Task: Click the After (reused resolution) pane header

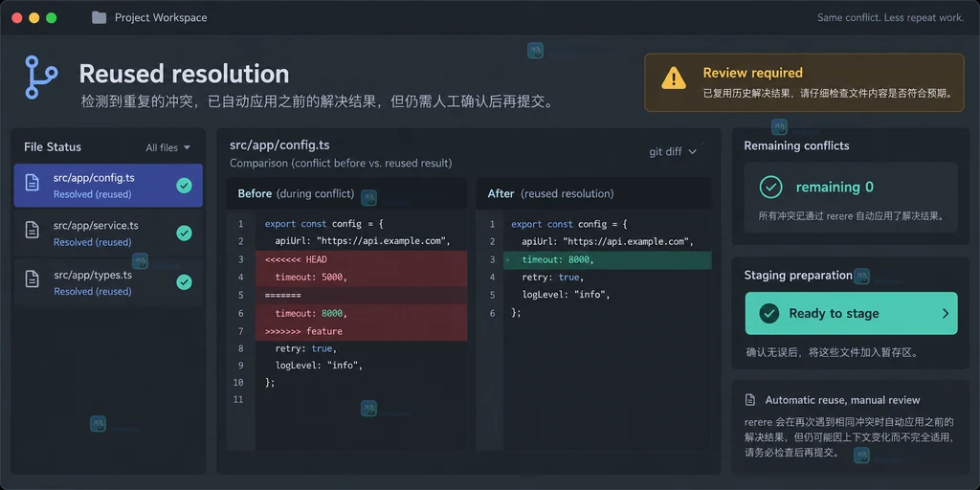Action: tap(593, 193)
